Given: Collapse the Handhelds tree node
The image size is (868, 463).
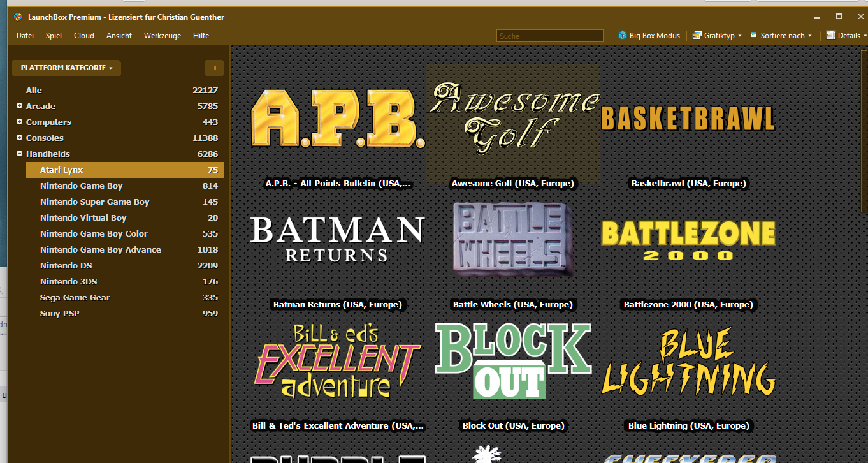Looking at the screenshot, I should pos(20,154).
